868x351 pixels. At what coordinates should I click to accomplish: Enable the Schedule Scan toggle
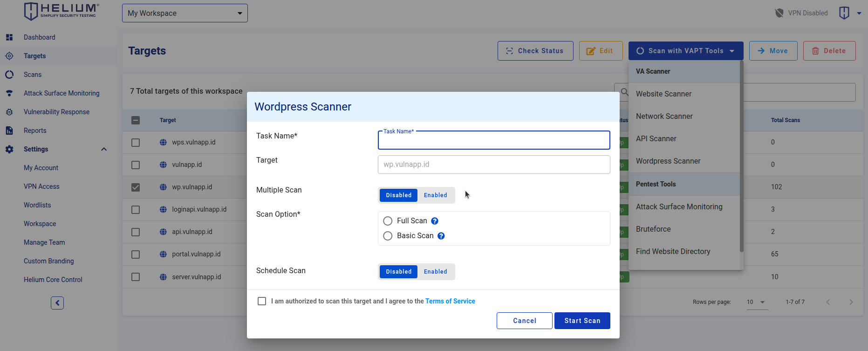pos(436,272)
